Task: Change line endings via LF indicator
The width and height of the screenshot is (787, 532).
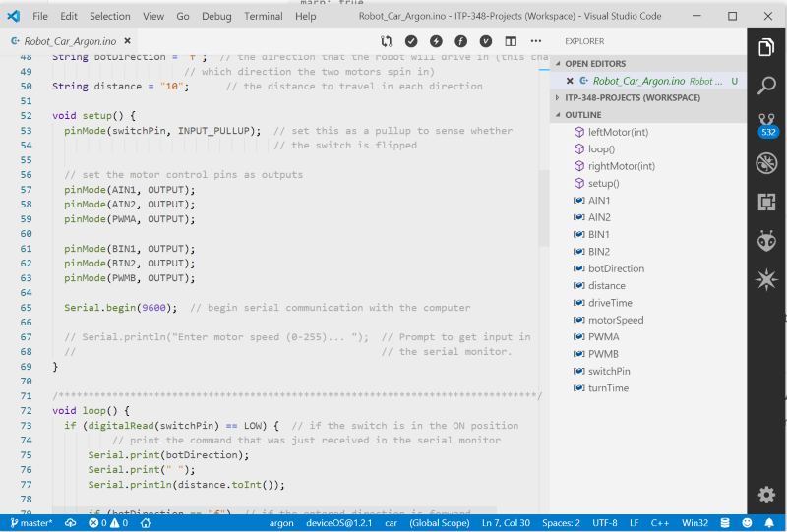Action: point(635,523)
